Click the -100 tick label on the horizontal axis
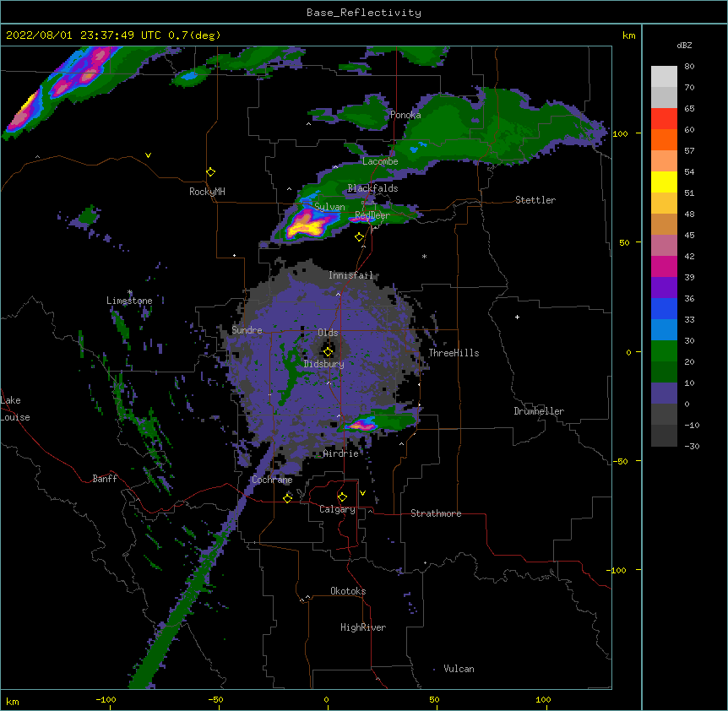The height and width of the screenshot is (711, 728). coord(106,699)
